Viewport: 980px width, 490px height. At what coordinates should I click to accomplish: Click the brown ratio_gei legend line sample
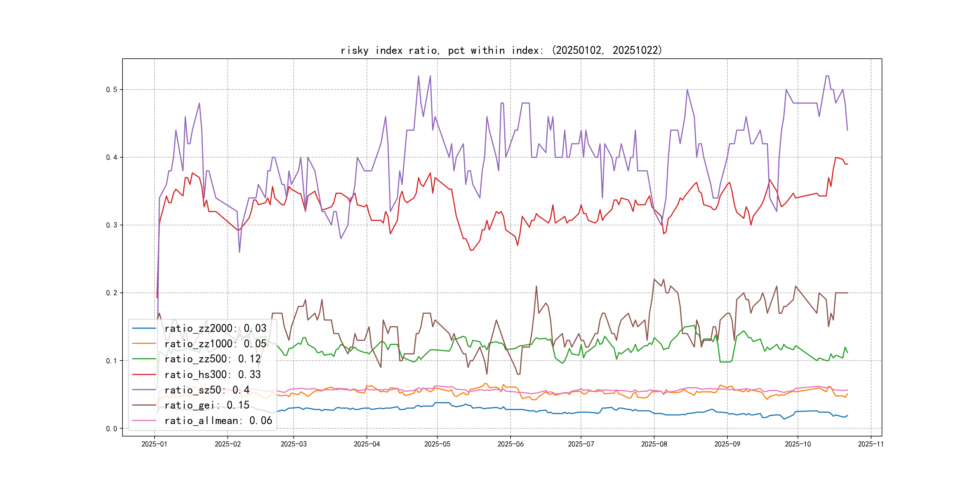click(144, 405)
